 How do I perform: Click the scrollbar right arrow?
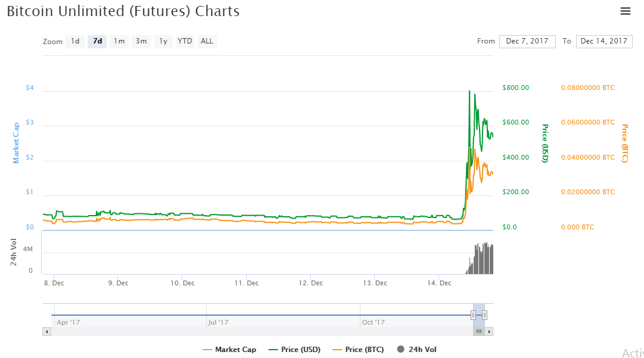tap(490, 332)
